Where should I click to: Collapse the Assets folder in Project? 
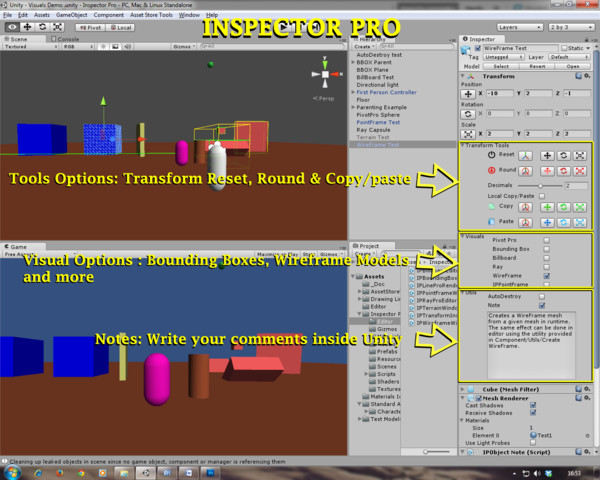353,276
